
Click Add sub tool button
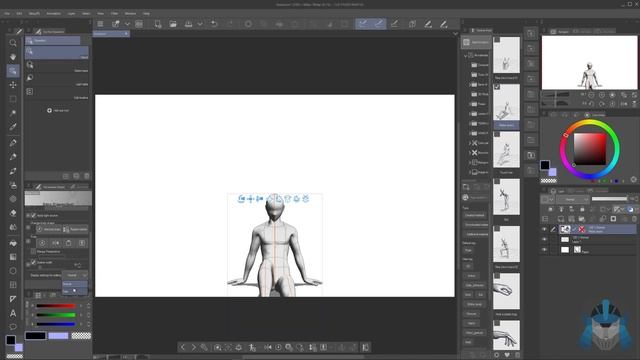[x=57, y=111]
